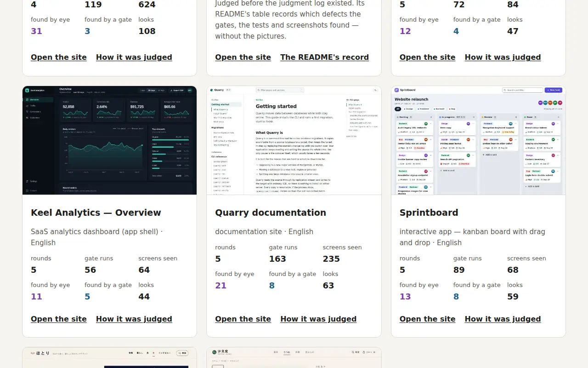Click 'How it was judged' for Keel Analytics

(134, 319)
